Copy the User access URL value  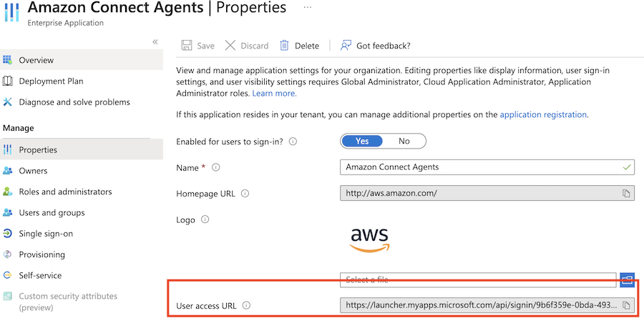tap(626, 305)
